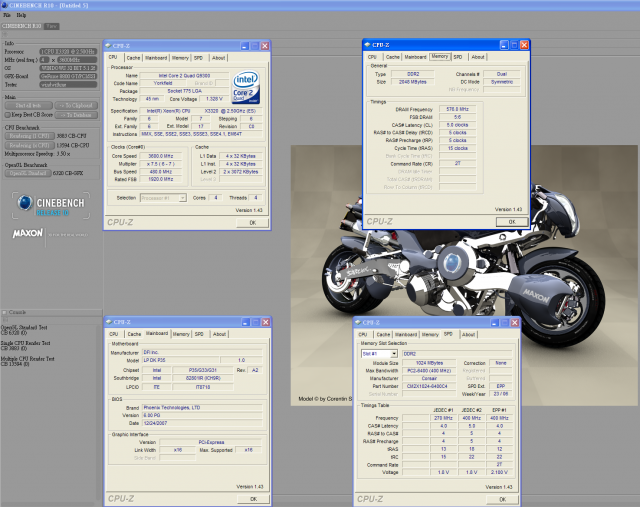The height and width of the screenshot is (507, 640).
Task: Click the rendered motorcycle image
Action: coord(464,276)
